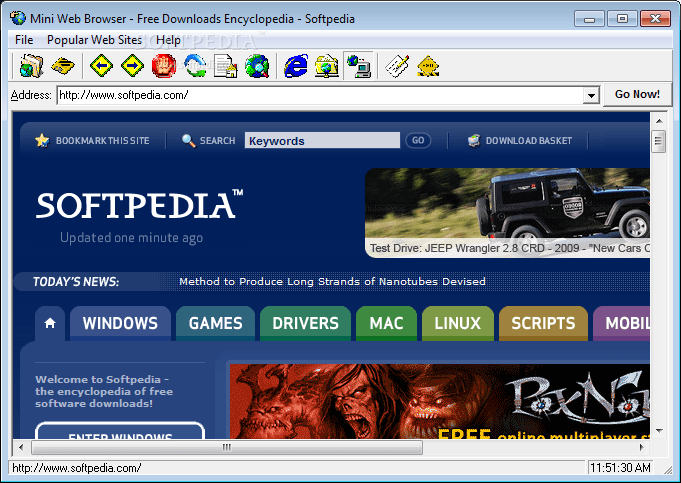The image size is (681, 483).
Task: Click the status bar URL text
Action: (x=76, y=468)
